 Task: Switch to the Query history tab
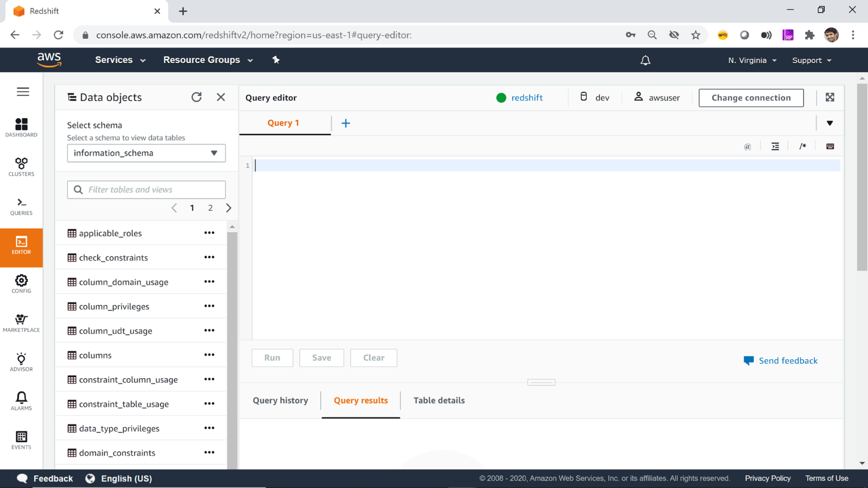281,400
